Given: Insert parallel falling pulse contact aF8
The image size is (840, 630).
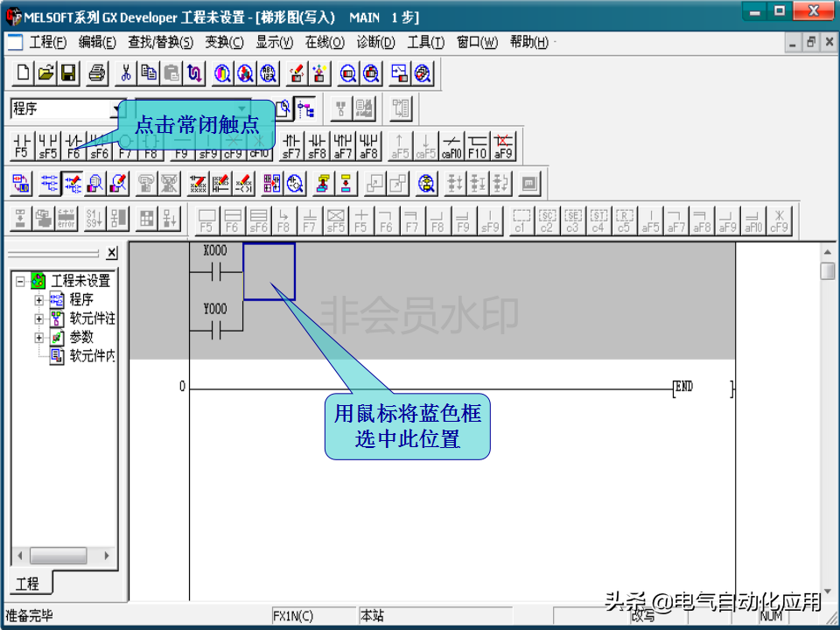Looking at the screenshot, I should point(368,146).
